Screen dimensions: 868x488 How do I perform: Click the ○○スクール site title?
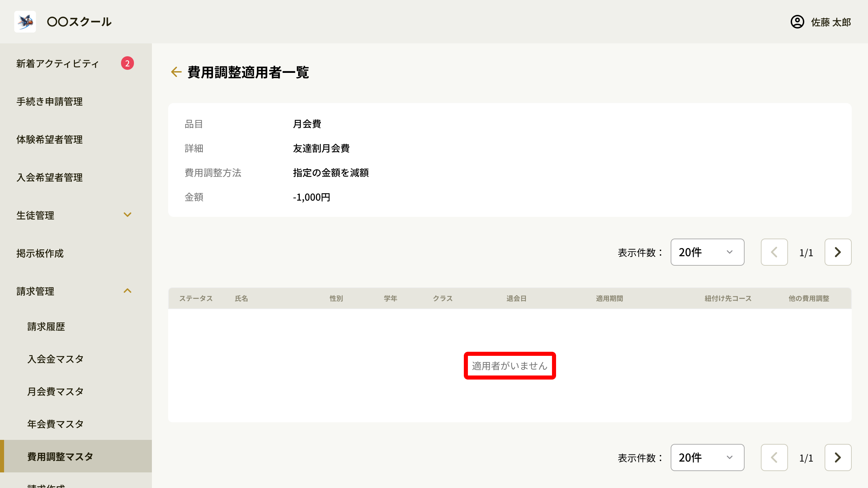[x=79, y=22]
